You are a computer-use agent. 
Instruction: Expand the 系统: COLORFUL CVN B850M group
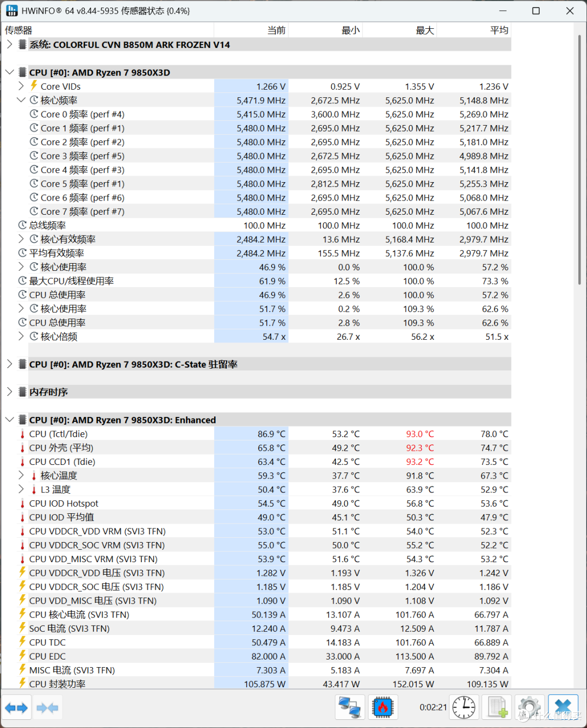coord(9,45)
